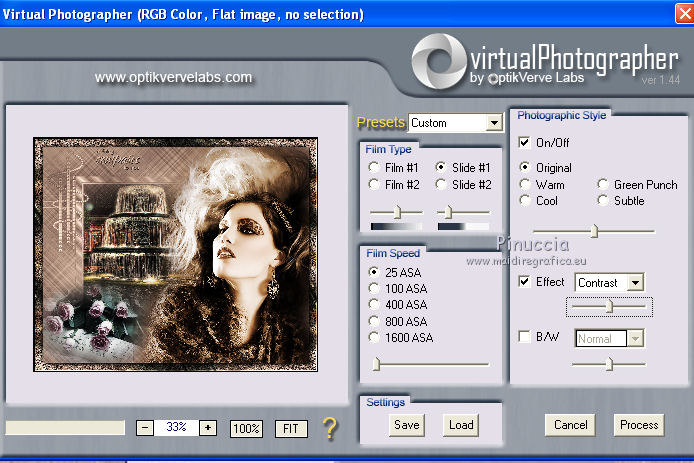694x463 pixels.
Task: Click the ver 1.44 version label
Action: click(660, 80)
